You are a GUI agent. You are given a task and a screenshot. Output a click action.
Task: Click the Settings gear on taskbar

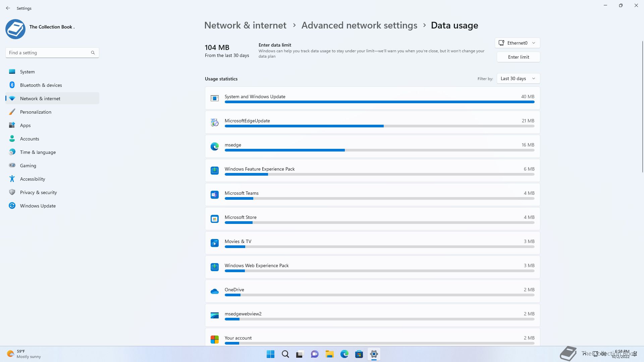tap(374, 354)
